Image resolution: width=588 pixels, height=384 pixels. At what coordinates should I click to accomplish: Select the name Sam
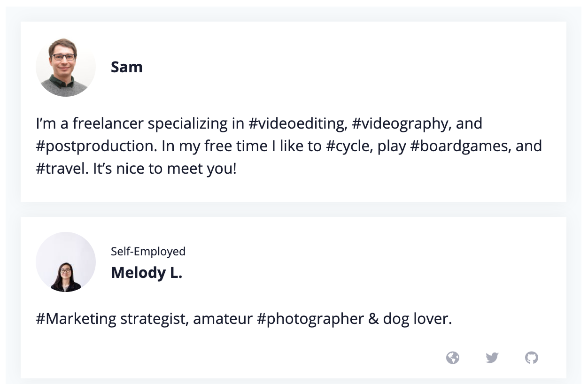pos(126,67)
